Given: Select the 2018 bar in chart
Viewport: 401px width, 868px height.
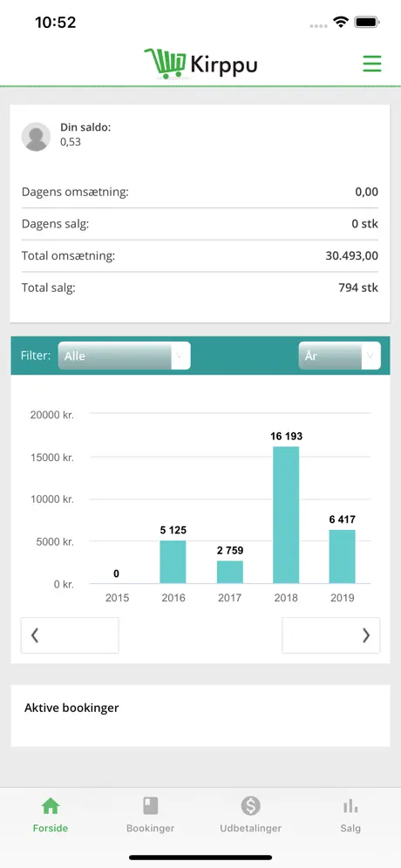Looking at the screenshot, I should (x=286, y=515).
